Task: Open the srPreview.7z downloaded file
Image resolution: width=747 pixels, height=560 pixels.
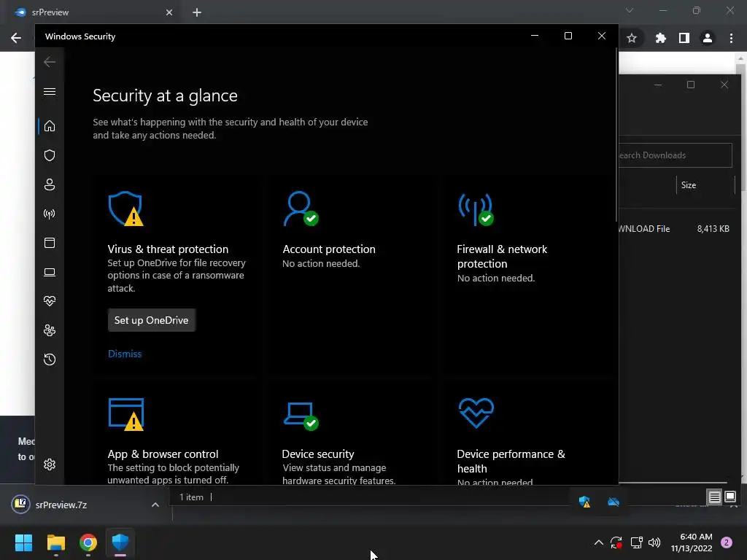Action: coord(61,505)
